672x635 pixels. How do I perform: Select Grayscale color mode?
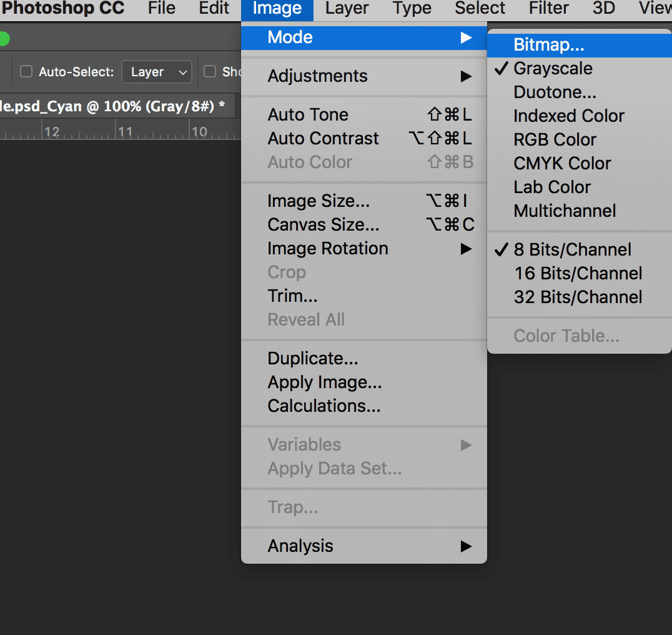580,69
